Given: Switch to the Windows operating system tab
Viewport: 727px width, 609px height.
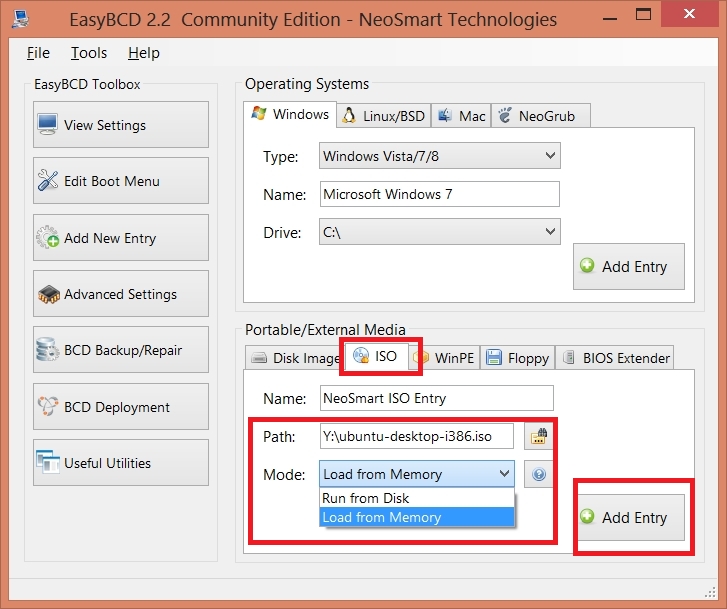Looking at the screenshot, I should [x=290, y=114].
